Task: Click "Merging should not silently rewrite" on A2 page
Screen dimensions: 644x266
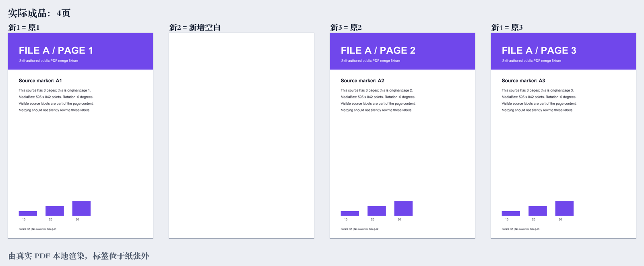Action: (x=376, y=110)
